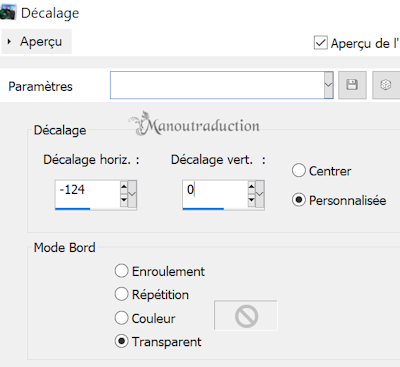This screenshot has width=400, height=367.
Task: Click the blue slider bar under -124
Action: 73,209
